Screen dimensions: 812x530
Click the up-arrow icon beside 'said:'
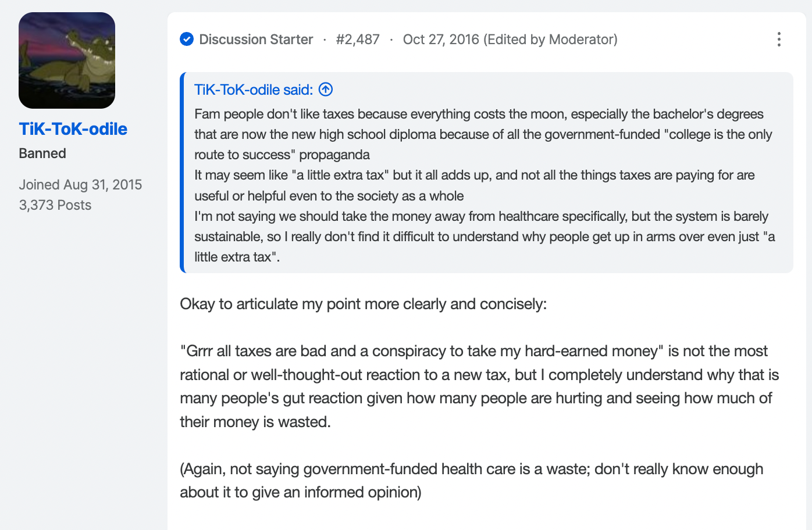[326, 89]
